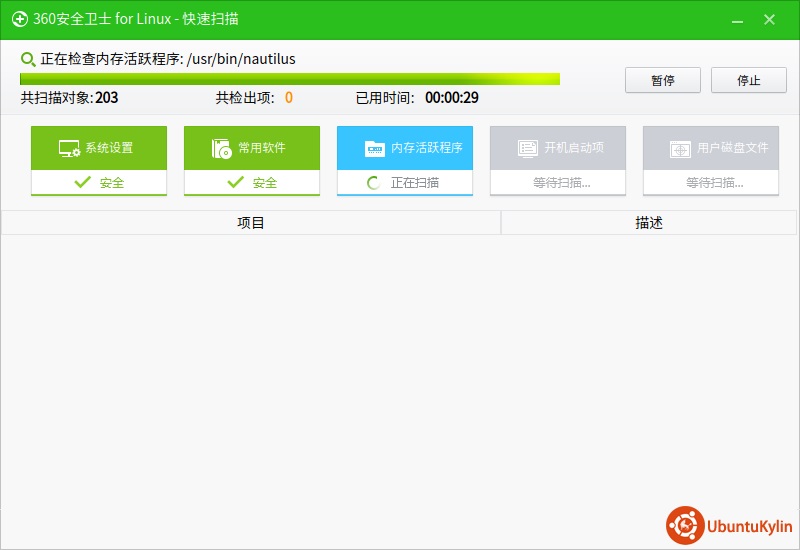Click the 正在扫描 status text
This screenshot has width=800, height=550.
pos(415,183)
